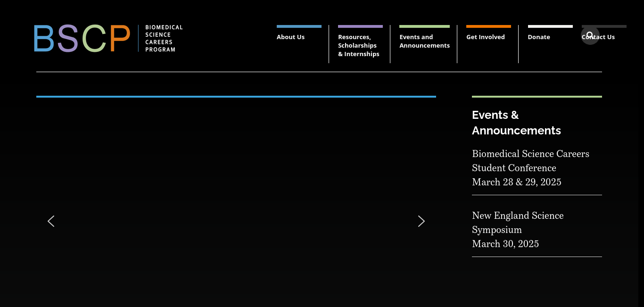Expand the Get Involved menu
Image resolution: width=644 pixels, height=307 pixels.
pyautogui.click(x=485, y=37)
